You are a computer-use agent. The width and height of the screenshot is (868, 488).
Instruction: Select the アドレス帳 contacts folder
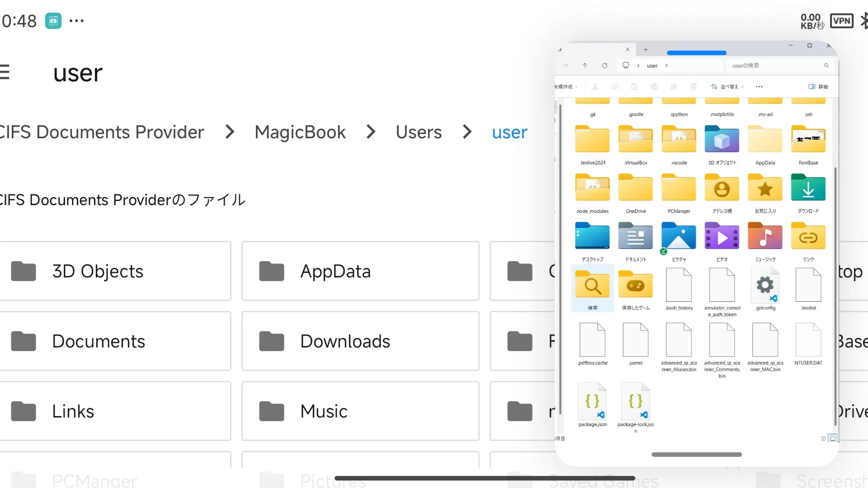[722, 193]
